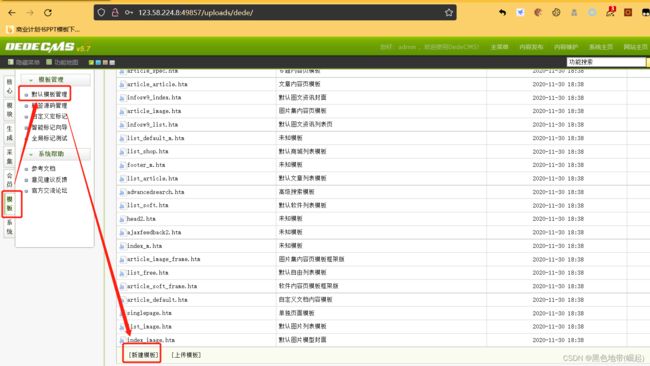Open 智能标记向导 in the sidebar
Viewport: 650px width, 366px height.
click(x=49, y=128)
